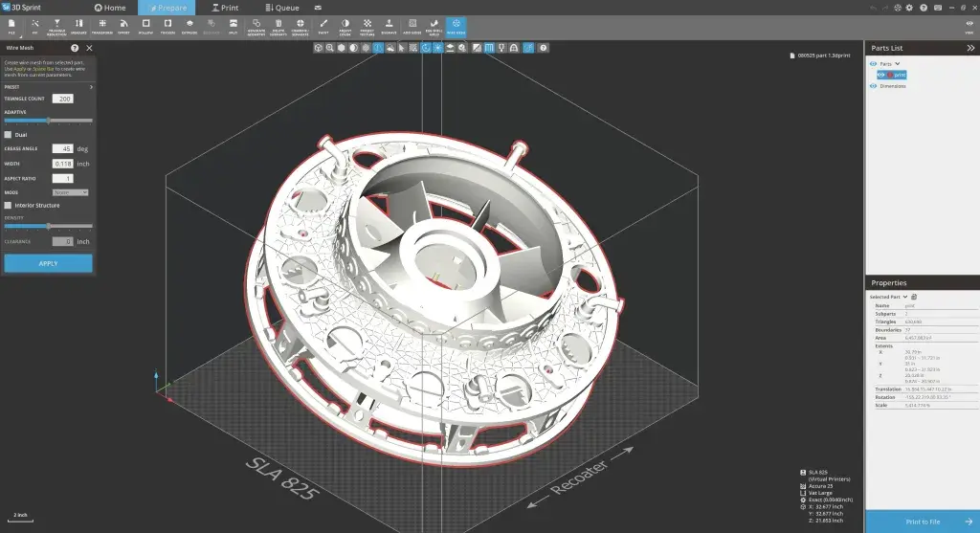Switch to the Home tab

click(110, 8)
